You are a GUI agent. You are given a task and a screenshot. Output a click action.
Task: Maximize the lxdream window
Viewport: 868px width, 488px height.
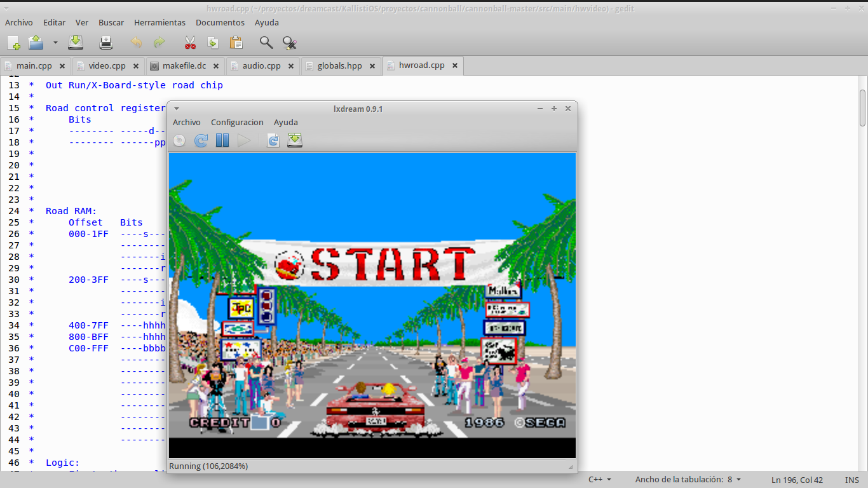554,109
